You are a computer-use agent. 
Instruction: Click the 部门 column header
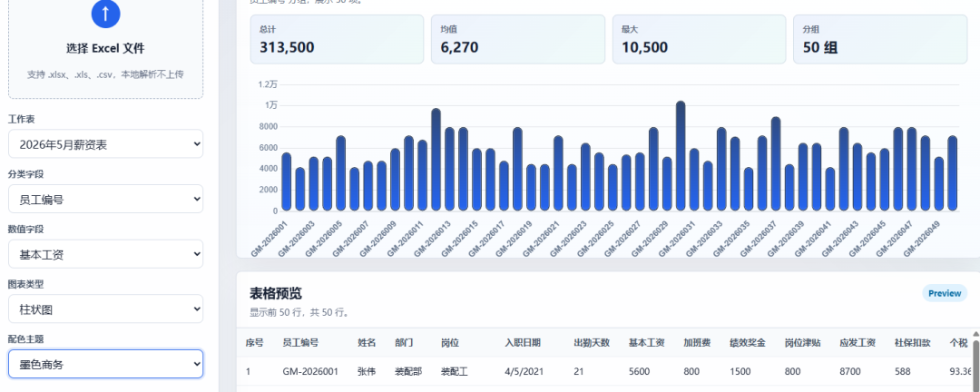coord(404,343)
